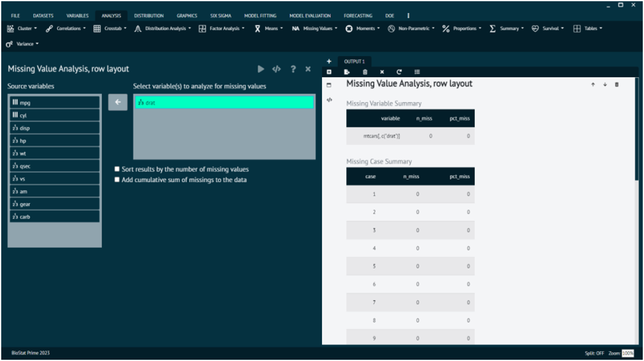
Task: Move the output block up with up arrow
Action: [593, 85]
